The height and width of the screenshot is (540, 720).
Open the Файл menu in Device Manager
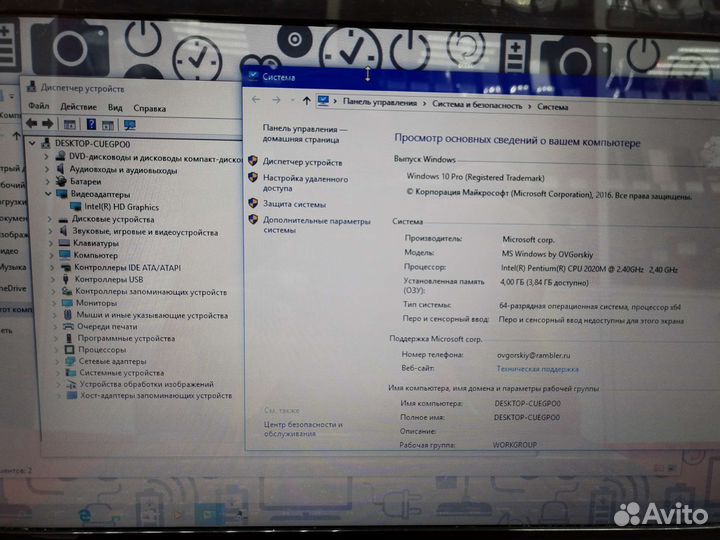point(39,106)
